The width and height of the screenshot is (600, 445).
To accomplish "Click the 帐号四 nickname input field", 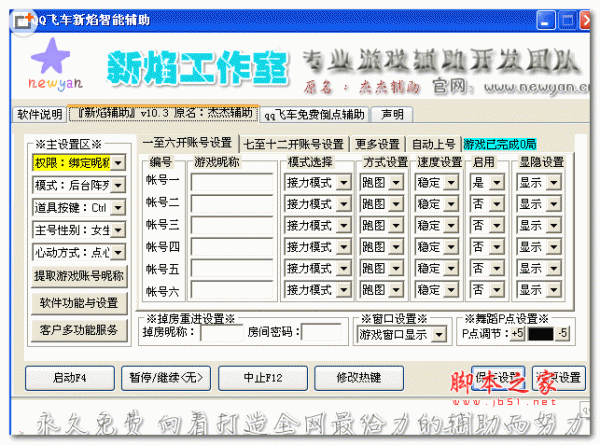I will [232, 247].
